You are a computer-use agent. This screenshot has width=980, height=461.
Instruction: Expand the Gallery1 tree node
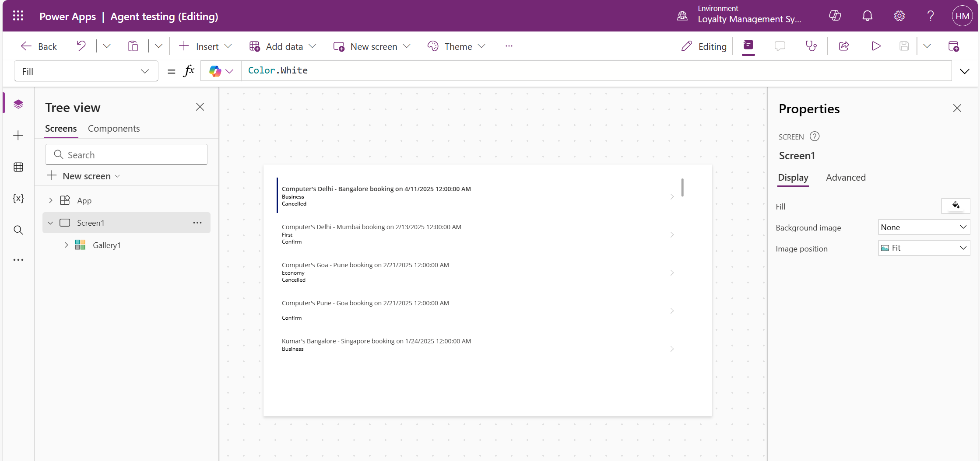(67, 245)
